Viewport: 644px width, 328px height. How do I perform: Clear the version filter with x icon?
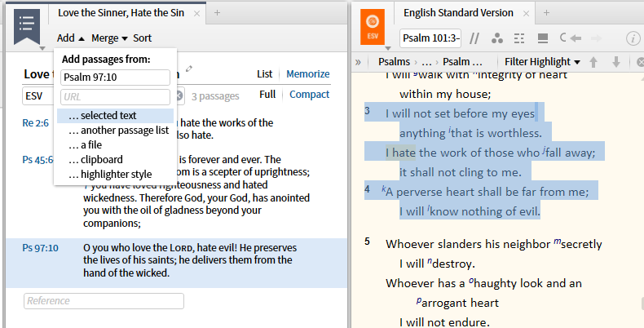click(179, 95)
